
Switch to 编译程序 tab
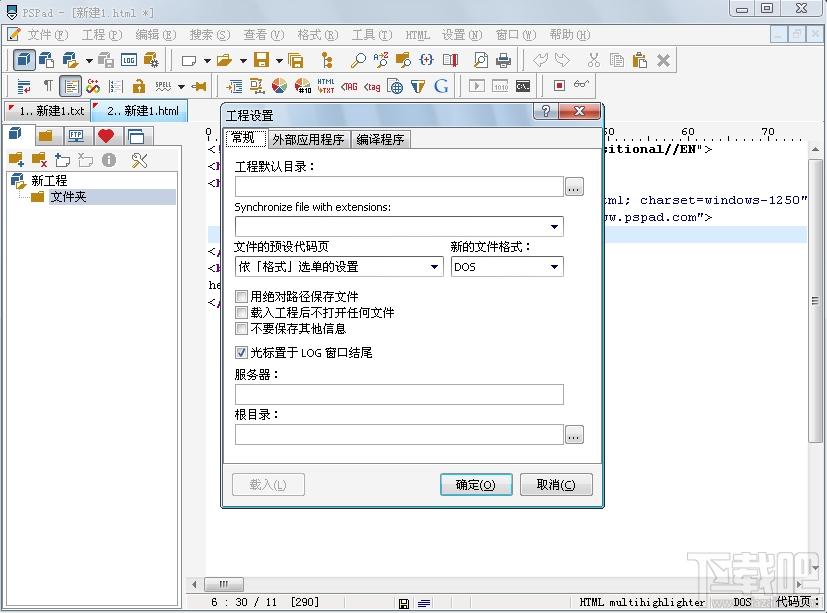click(380, 140)
